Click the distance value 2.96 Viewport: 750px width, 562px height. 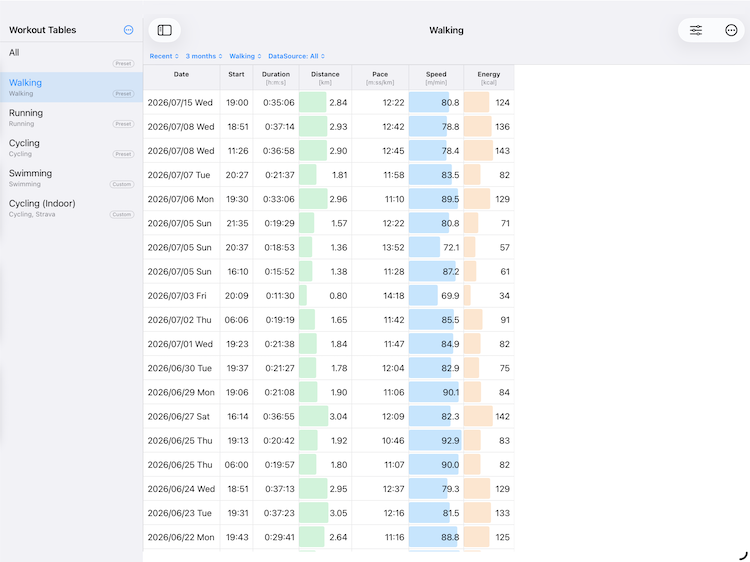(x=338, y=199)
